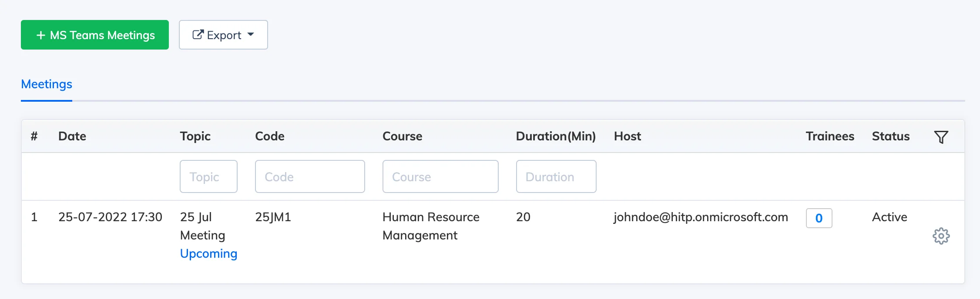Viewport: 980px width, 299px height.
Task: Click the Upcoming link under 25 Jul Meeting
Action: coord(208,253)
